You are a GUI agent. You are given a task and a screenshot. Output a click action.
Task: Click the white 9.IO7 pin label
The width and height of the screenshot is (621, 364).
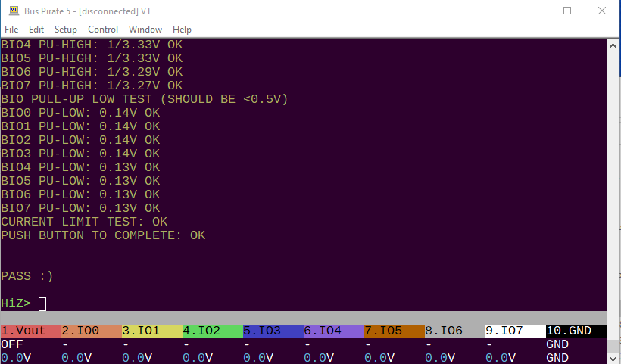(516, 331)
